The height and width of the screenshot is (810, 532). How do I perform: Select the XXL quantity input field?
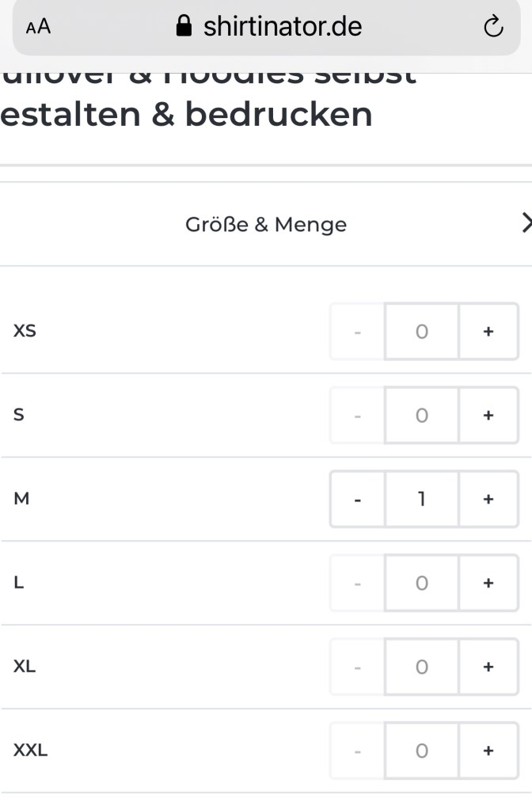(422, 751)
